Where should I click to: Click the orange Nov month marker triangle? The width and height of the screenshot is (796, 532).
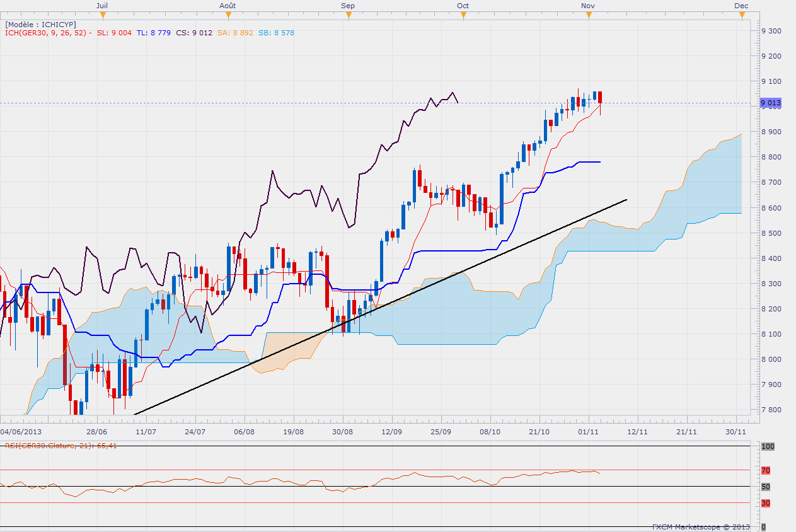click(x=589, y=15)
